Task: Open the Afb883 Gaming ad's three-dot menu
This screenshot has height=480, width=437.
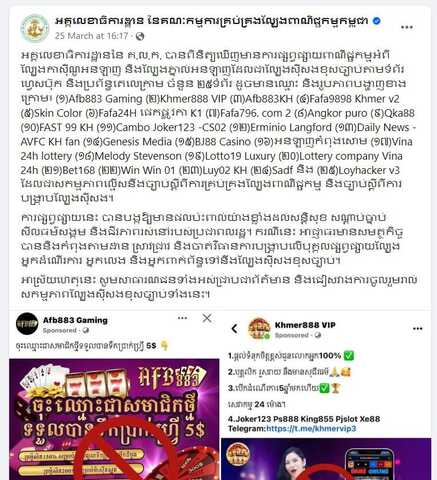Action: coord(182,318)
